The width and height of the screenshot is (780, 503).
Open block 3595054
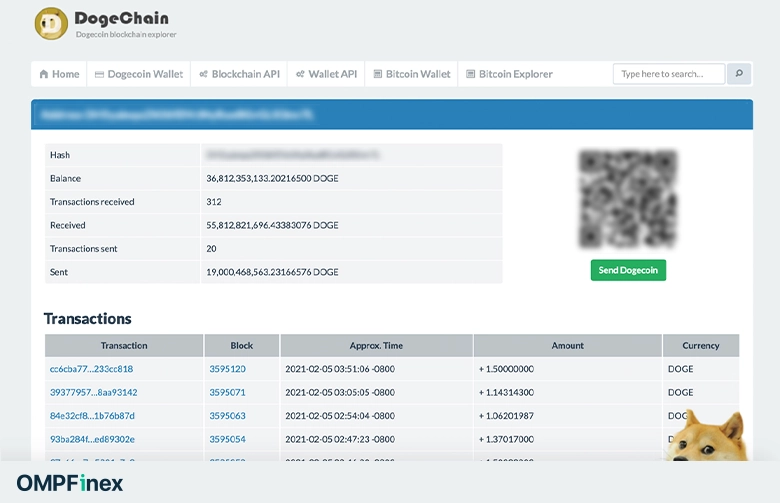(227, 439)
